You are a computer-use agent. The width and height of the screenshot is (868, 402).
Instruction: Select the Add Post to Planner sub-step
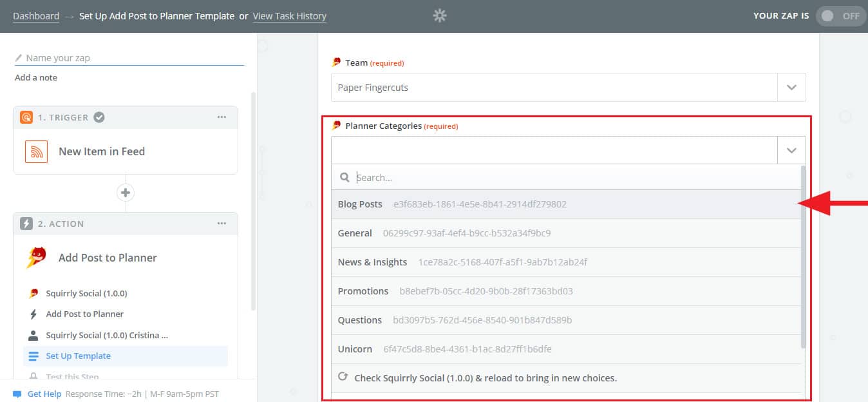(x=84, y=314)
